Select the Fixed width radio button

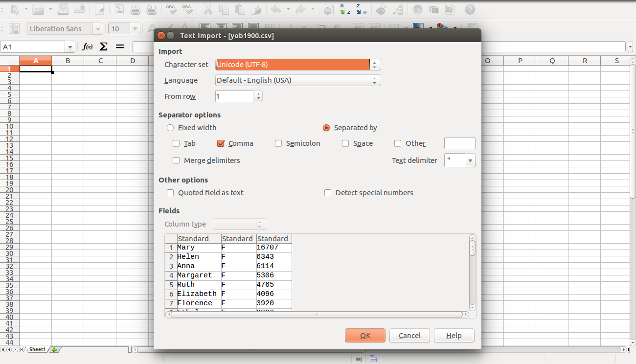coord(170,128)
